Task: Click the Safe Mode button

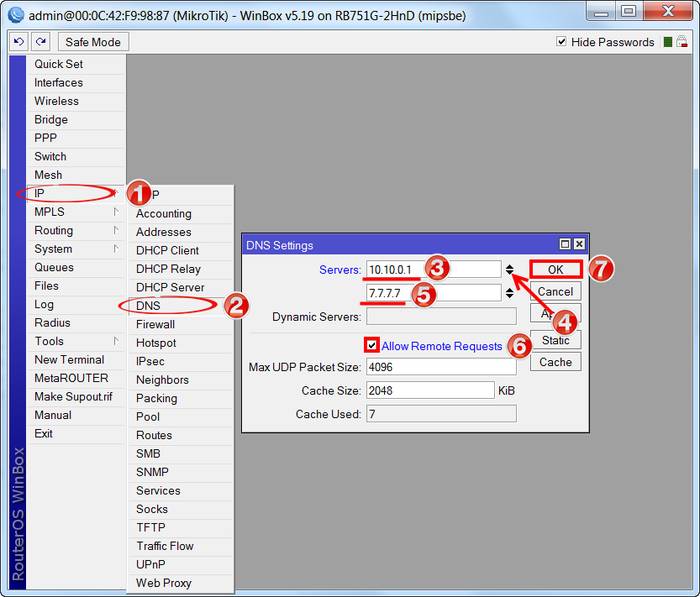Action: 93,42
